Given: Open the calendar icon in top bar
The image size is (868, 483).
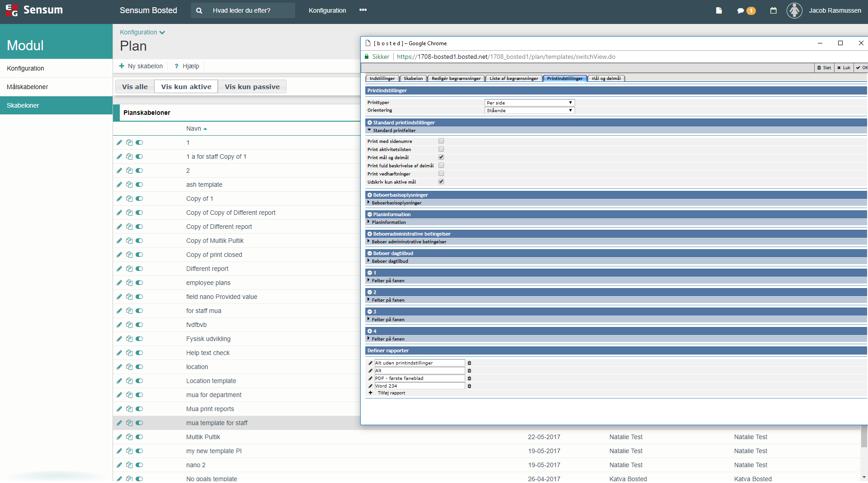Looking at the screenshot, I should coord(773,11).
